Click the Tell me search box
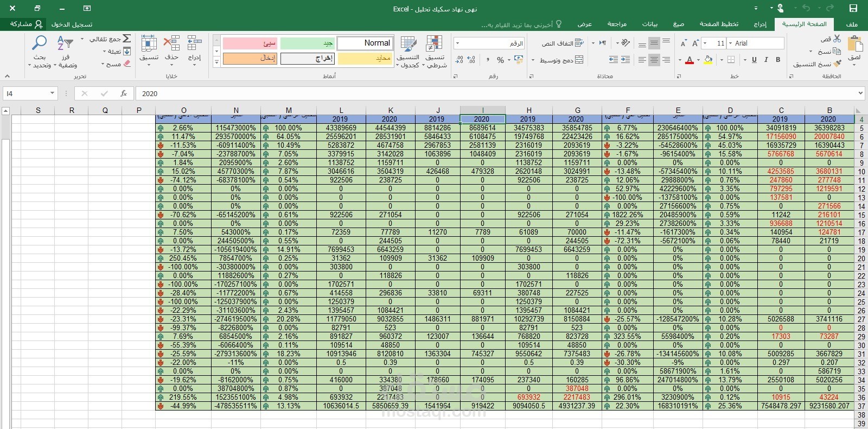This screenshot has width=868, height=429. coord(521,24)
